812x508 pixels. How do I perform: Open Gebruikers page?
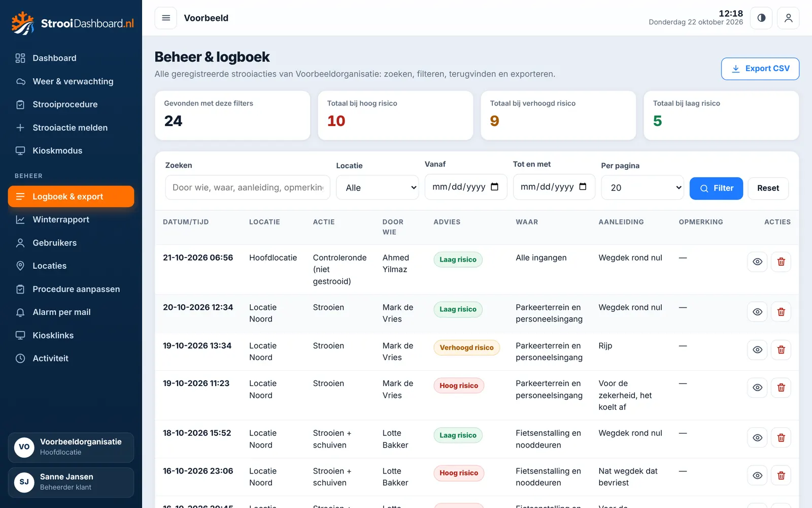coord(71,243)
